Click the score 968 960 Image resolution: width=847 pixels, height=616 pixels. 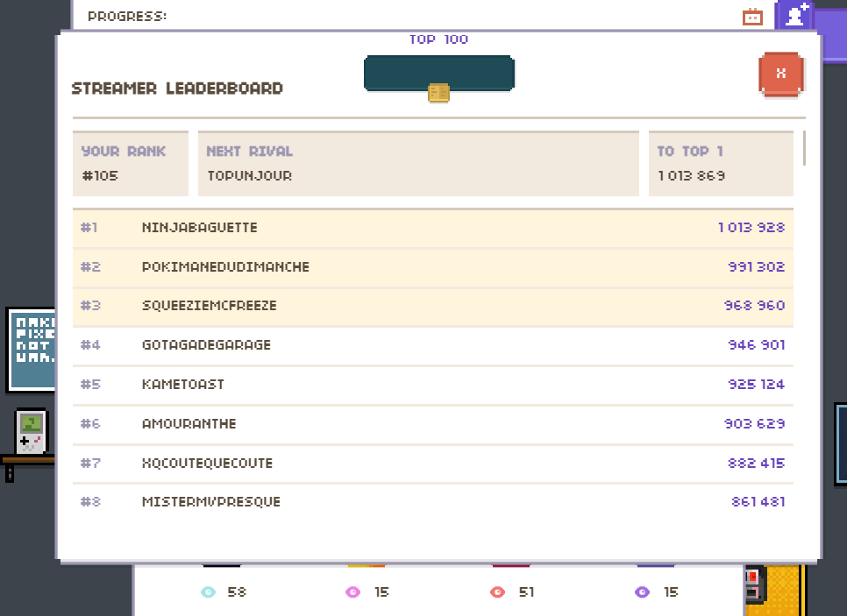coord(755,306)
